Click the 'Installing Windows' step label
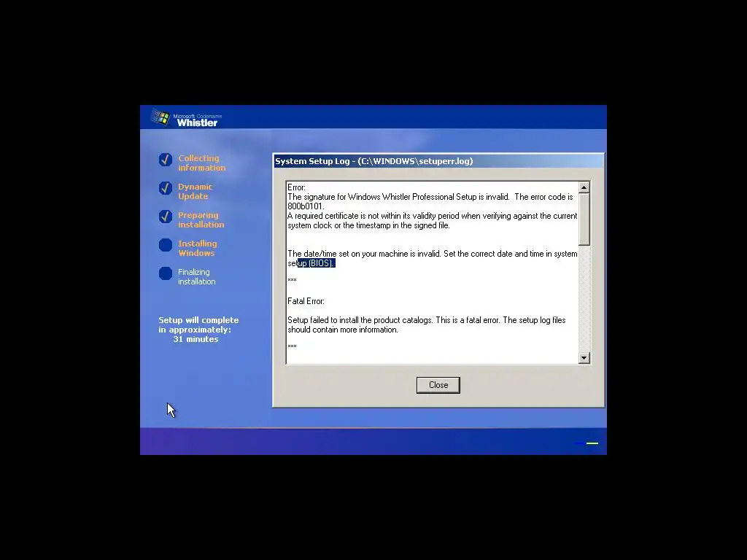 pyautogui.click(x=197, y=248)
